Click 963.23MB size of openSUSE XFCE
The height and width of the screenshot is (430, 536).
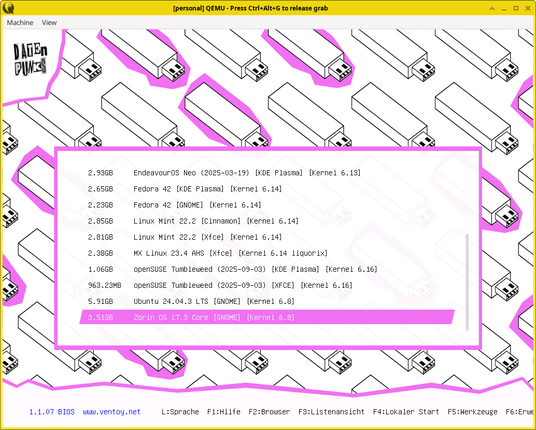104,285
